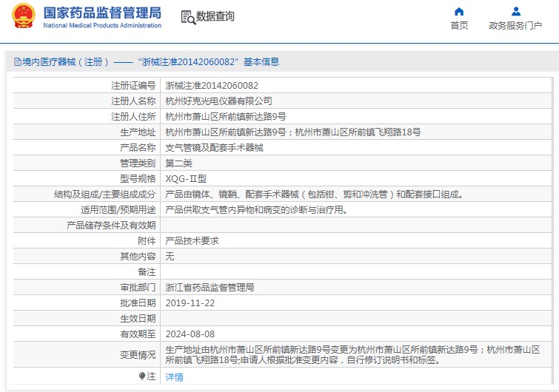Click 浙江省药品监督管理局 approval department
The height and width of the screenshot is (392, 559).
point(210,287)
